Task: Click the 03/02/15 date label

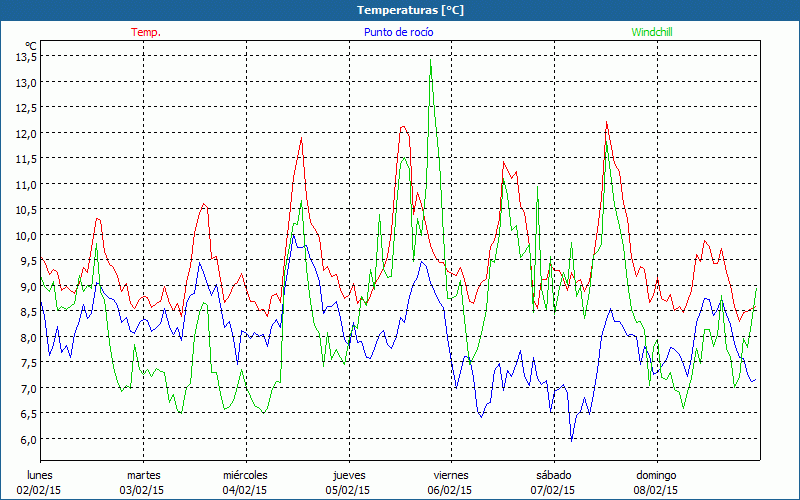Action: (x=143, y=490)
